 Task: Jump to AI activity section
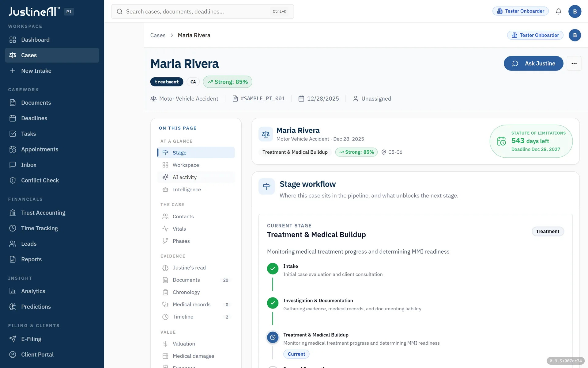pyautogui.click(x=196, y=177)
